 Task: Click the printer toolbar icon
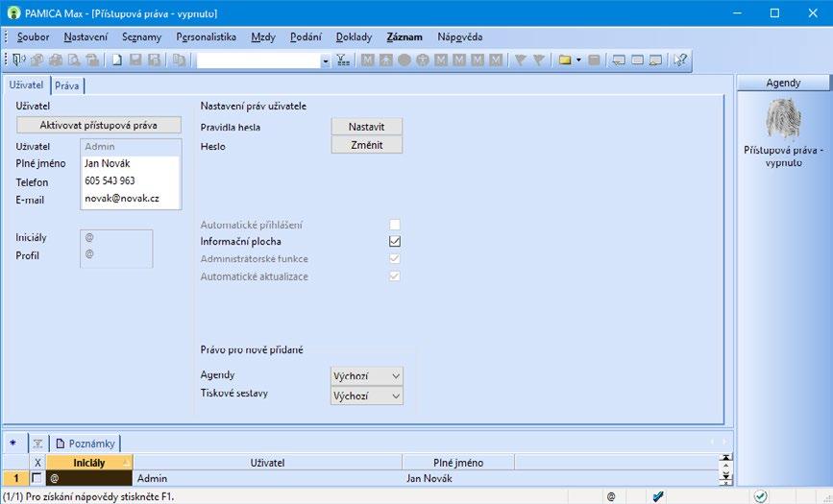point(56,60)
